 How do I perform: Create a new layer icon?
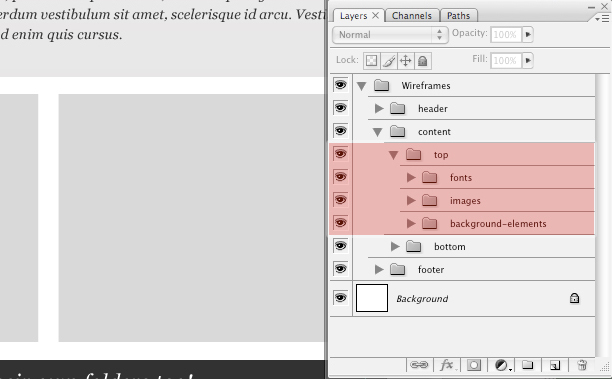[x=555, y=365]
